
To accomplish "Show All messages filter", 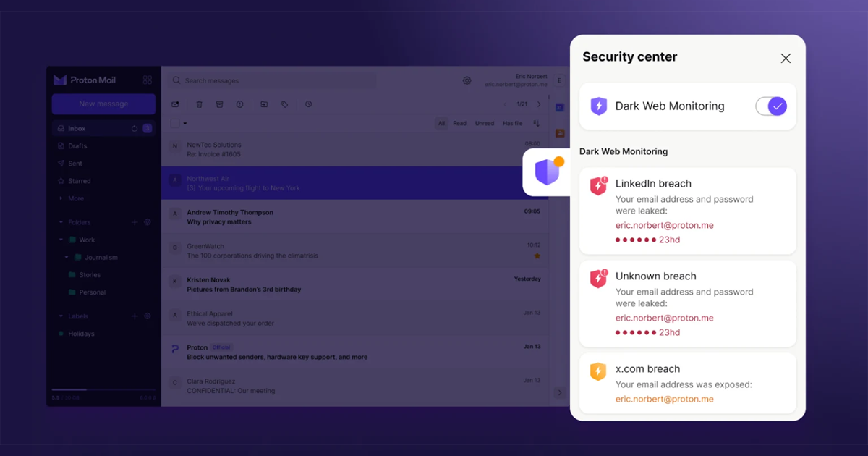I will point(441,123).
